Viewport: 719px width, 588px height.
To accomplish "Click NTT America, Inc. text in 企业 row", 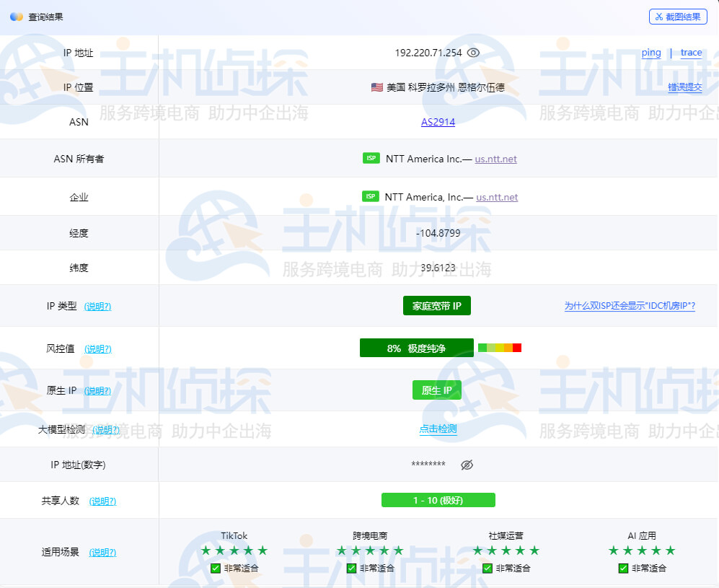I will click(424, 197).
